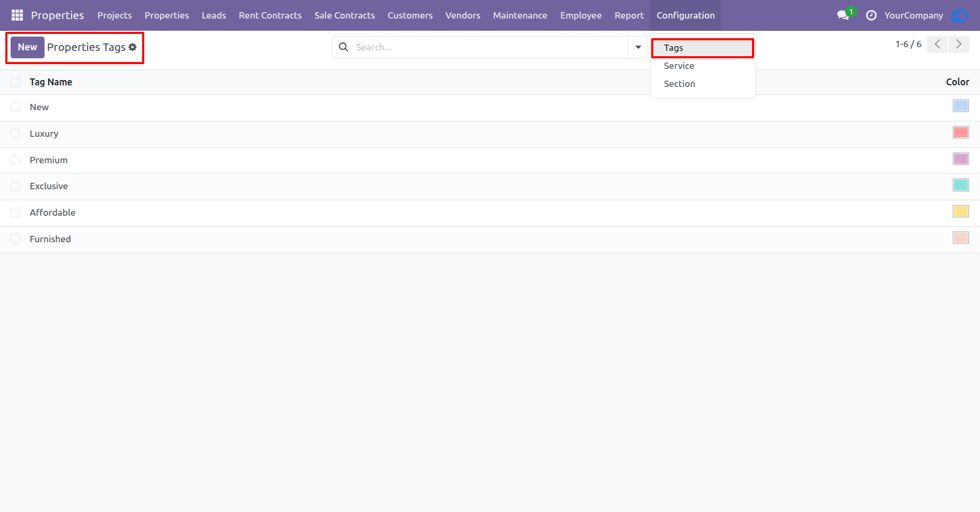Click the red color swatch for Luxury
Viewport: 980px width, 512px height.
[960, 132]
